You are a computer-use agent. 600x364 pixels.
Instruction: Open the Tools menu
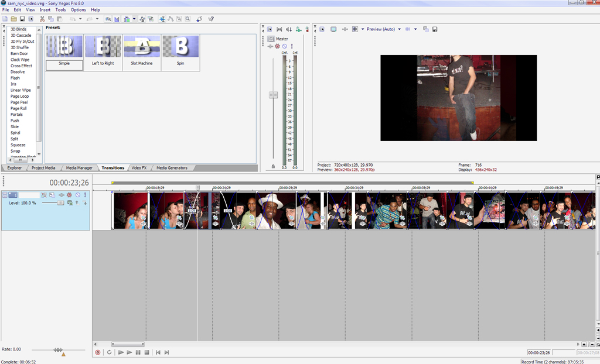(60, 9)
